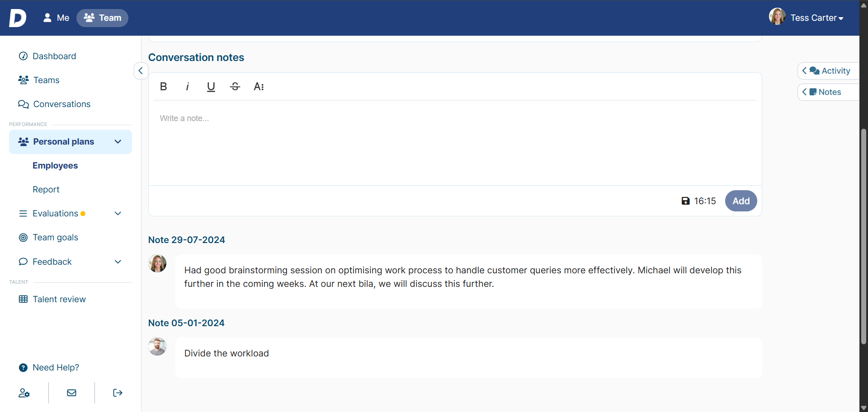The width and height of the screenshot is (868, 412).
Task: Open the Conversations sidebar link
Action: (x=61, y=104)
